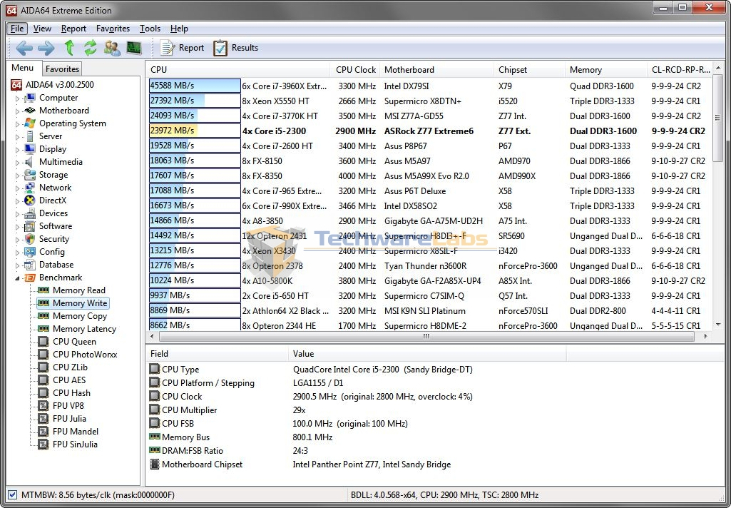Click the Report toolbar button
The image size is (731, 508).
(x=182, y=48)
